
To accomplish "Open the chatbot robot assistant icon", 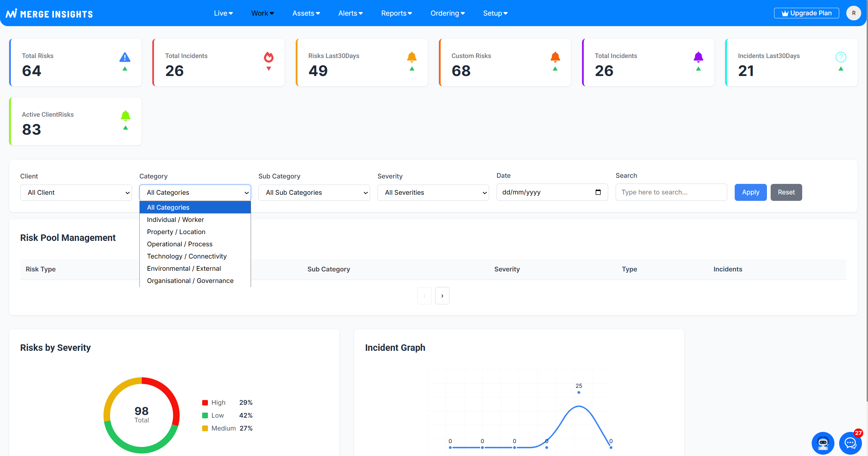I will click(x=823, y=443).
